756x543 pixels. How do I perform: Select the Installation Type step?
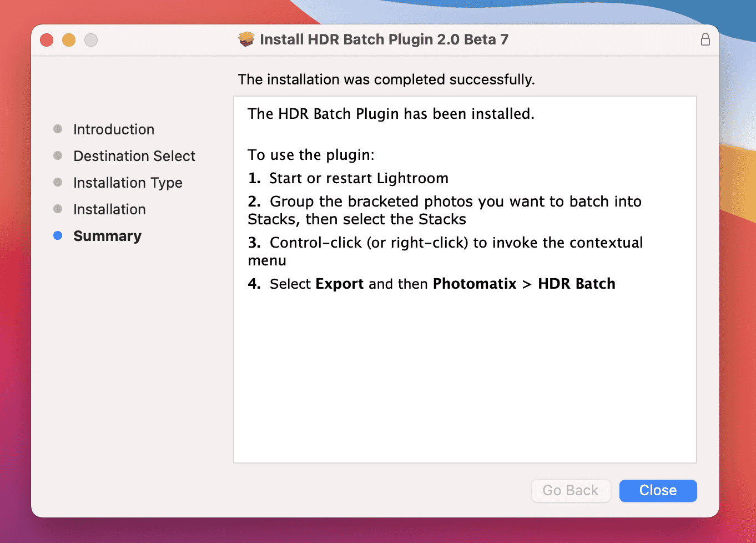pos(128,183)
